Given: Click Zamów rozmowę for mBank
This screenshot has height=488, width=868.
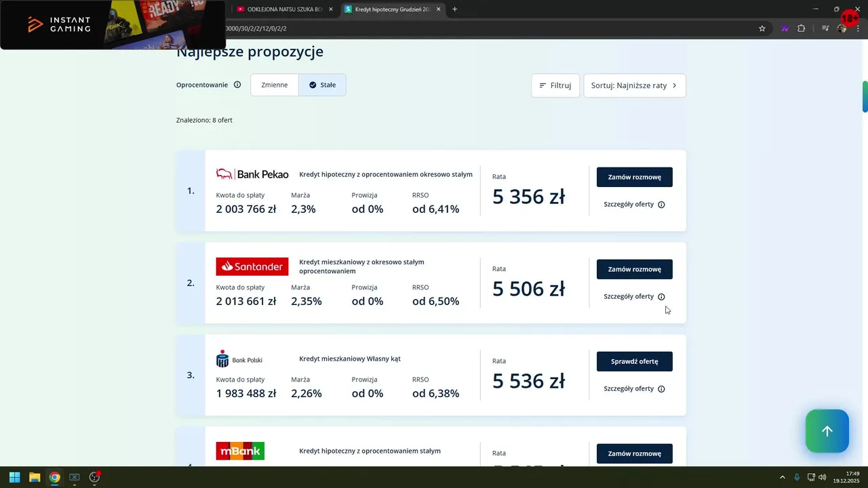Looking at the screenshot, I should 635,453.
